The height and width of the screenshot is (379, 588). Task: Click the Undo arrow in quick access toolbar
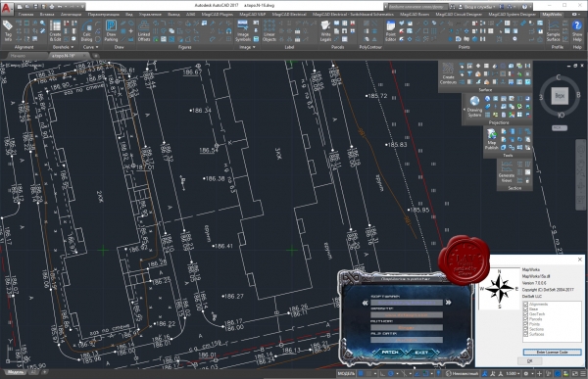(60, 7)
